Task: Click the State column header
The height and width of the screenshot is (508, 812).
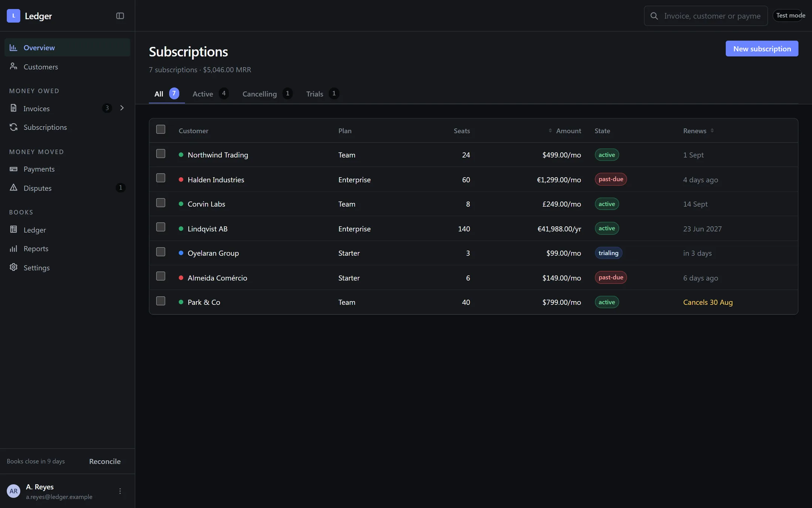Action: [x=602, y=131]
